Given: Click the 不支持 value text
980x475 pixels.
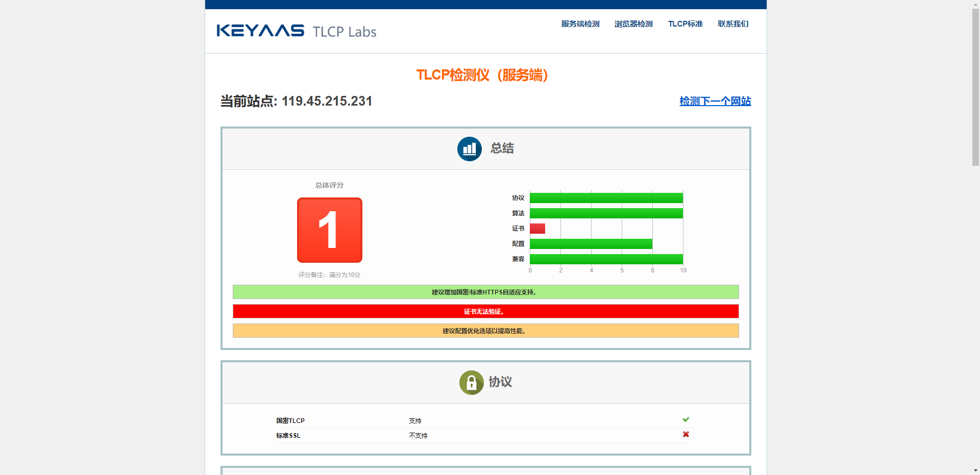Looking at the screenshot, I should [418, 436].
